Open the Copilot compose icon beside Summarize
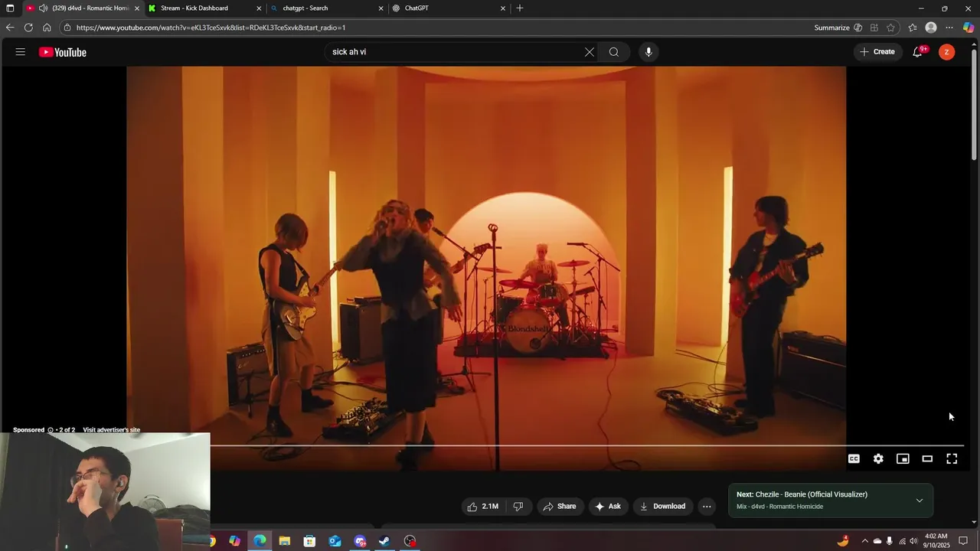This screenshot has width=980, height=551. click(857, 28)
